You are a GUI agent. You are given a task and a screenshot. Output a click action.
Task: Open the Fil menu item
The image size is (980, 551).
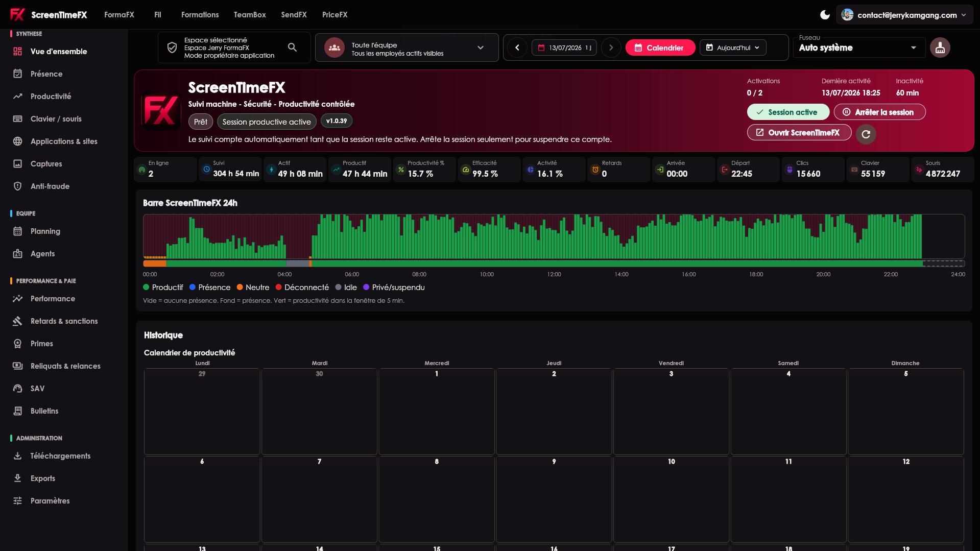158,15
